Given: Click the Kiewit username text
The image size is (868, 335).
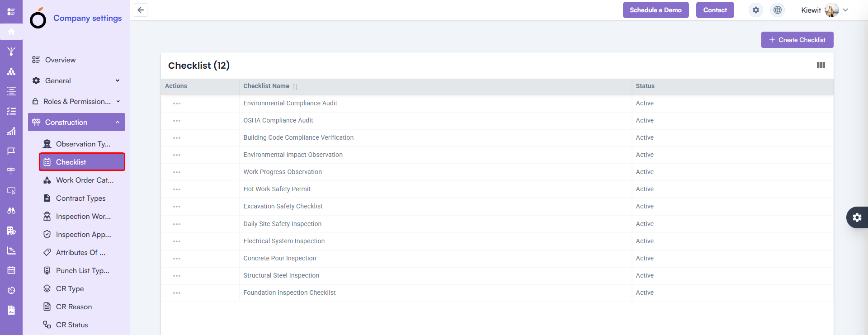Looking at the screenshot, I should [x=811, y=10].
